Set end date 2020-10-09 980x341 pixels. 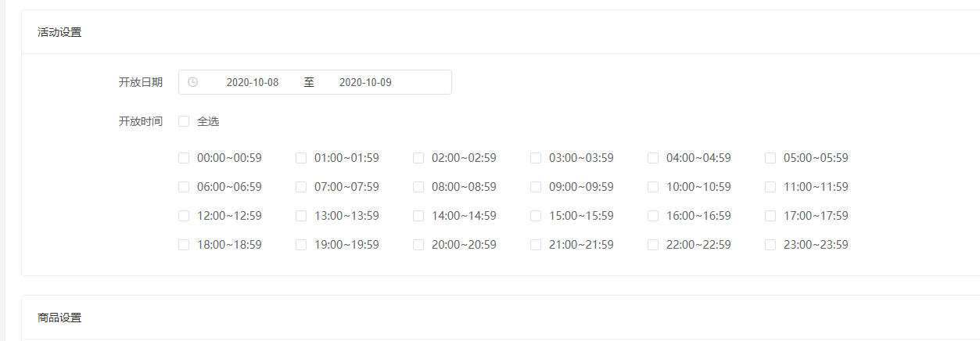click(365, 82)
